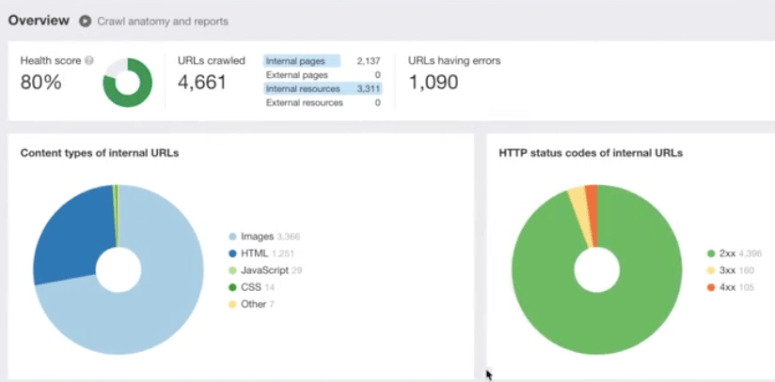Click the Other legend color dot

click(x=232, y=304)
